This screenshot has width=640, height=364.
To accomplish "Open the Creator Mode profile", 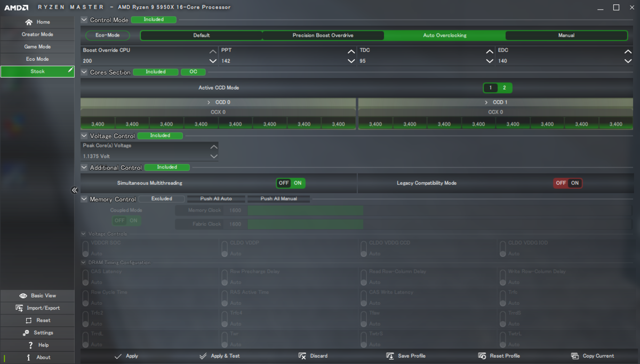I will (37, 34).
